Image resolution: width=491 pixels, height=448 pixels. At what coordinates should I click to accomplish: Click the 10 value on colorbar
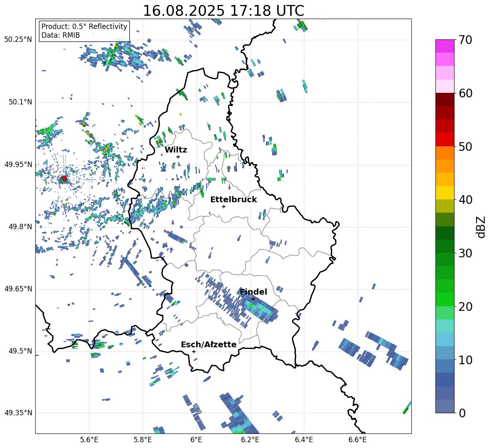465,360
